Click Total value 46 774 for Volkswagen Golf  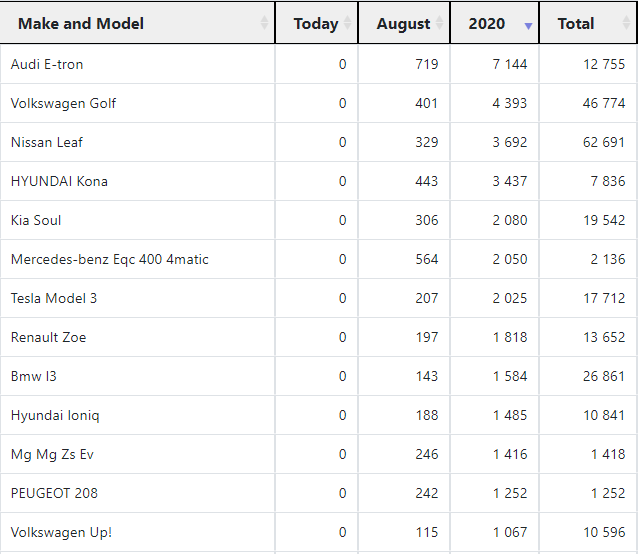pos(604,103)
